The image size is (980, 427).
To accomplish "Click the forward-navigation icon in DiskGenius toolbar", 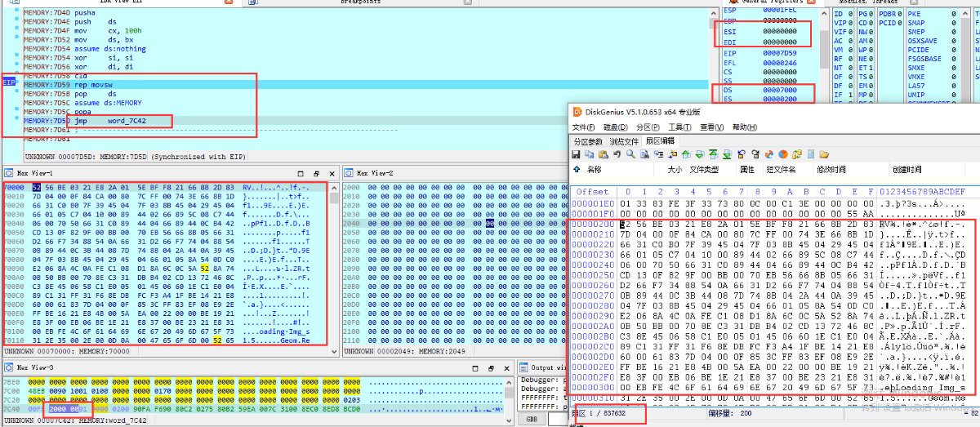I will click(755, 153).
